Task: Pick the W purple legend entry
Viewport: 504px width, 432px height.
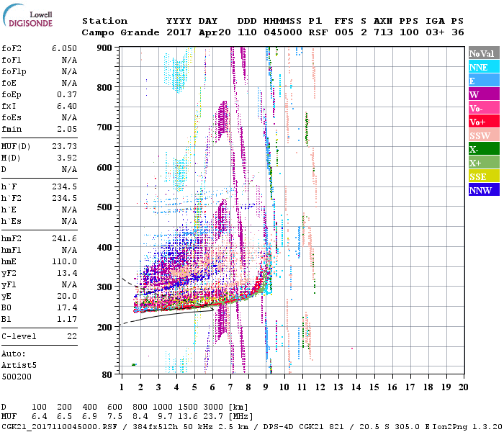Action: tap(483, 94)
